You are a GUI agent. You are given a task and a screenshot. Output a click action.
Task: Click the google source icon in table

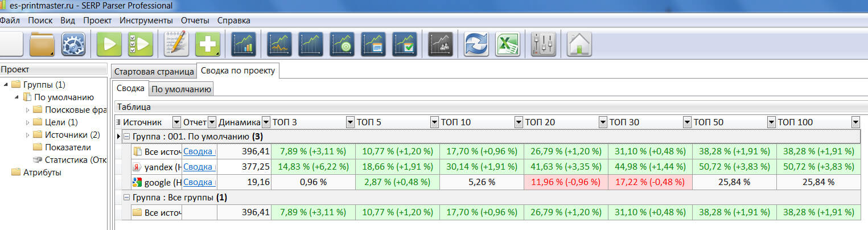point(137,182)
